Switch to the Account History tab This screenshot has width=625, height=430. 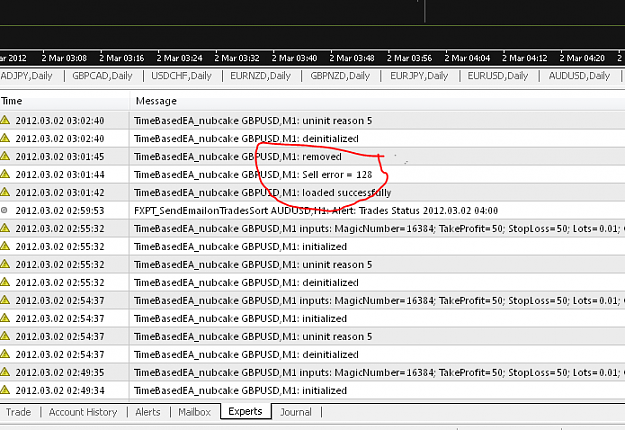83,412
